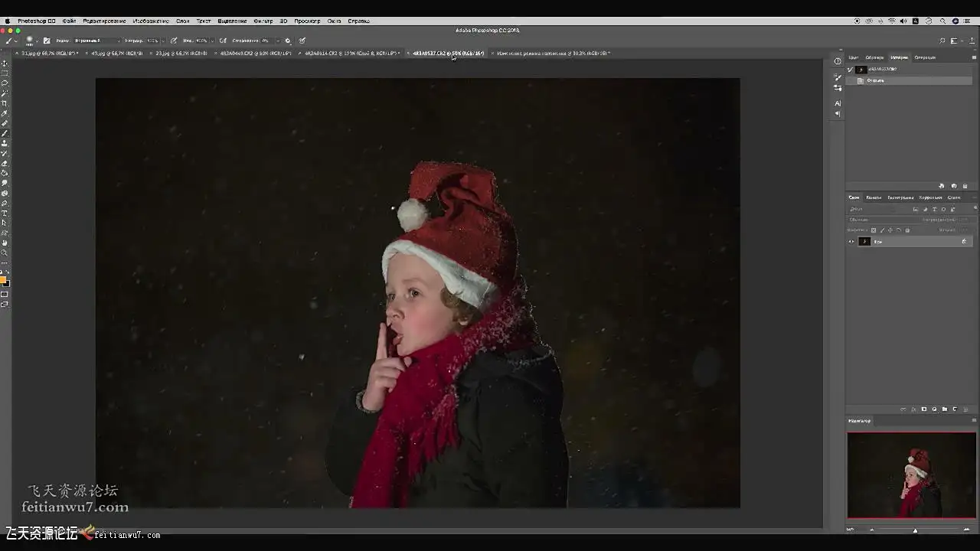
Task: Open the Search icon in the options bar
Action: coord(942,41)
